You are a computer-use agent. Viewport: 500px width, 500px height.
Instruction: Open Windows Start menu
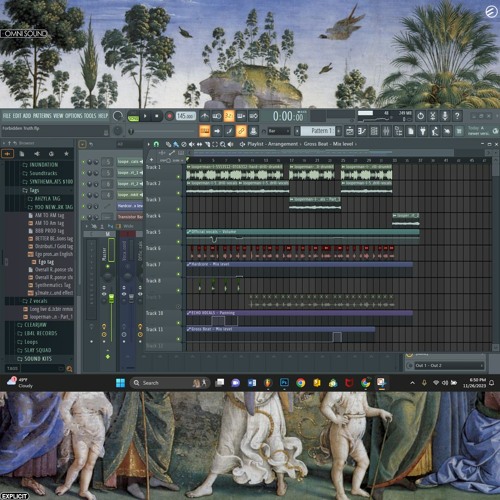point(120,383)
